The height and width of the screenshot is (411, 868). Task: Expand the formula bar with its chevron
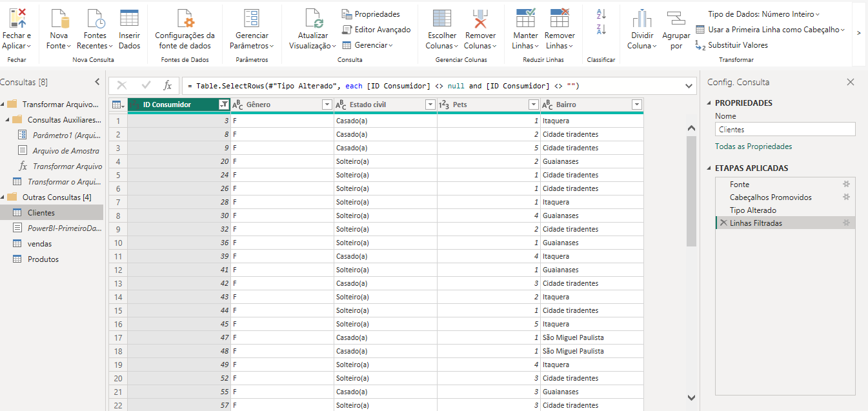tap(689, 85)
